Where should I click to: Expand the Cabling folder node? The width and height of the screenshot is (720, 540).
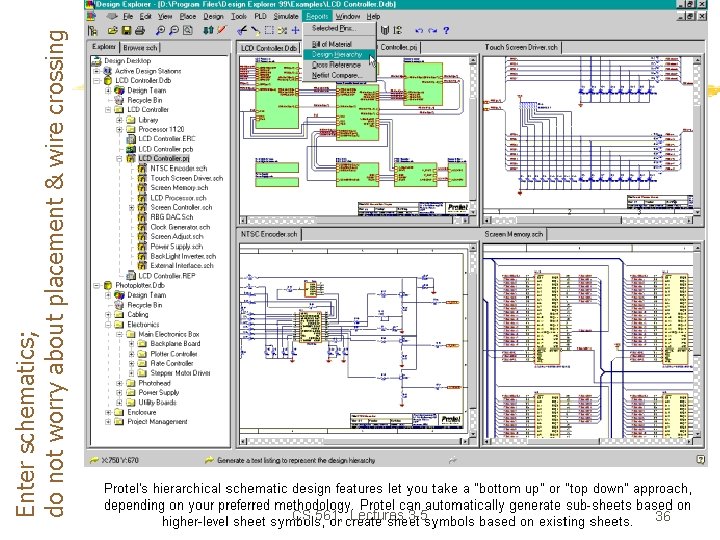click(108, 315)
